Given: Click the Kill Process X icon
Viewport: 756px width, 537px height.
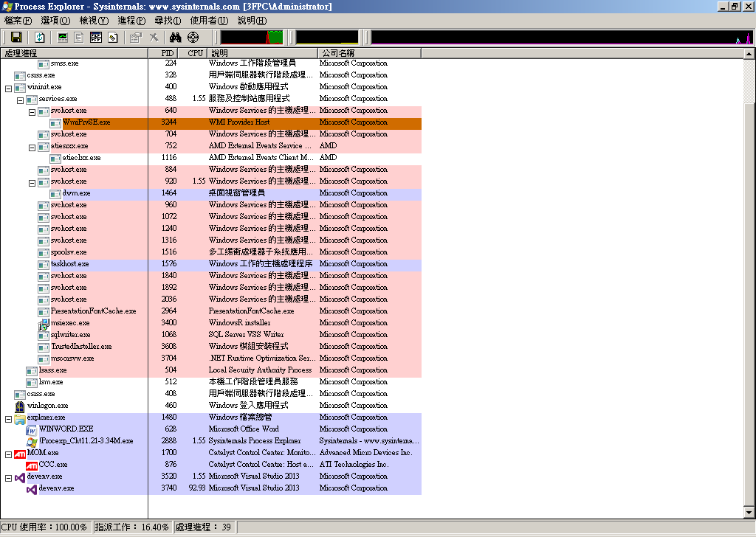Looking at the screenshot, I should coord(154,38).
